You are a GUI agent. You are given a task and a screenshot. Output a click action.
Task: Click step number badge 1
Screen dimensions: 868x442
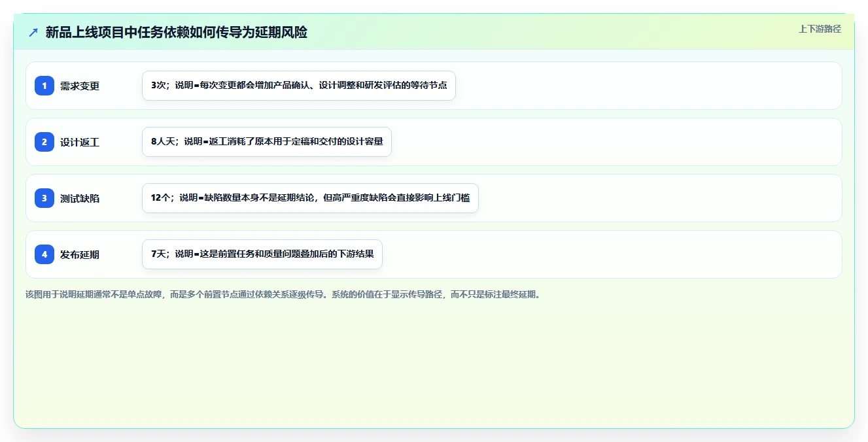coord(44,86)
